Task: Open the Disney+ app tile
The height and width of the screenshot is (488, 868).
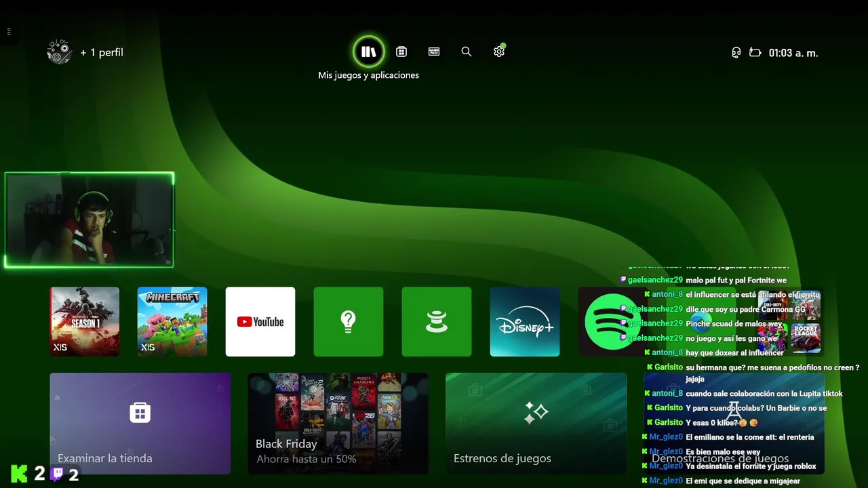Action: point(525,321)
